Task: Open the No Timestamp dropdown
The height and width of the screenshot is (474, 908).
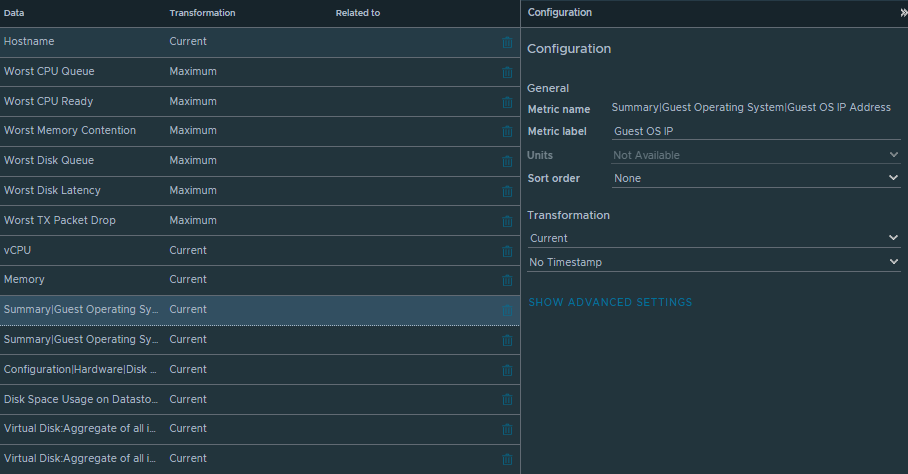Action: point(713,262)
